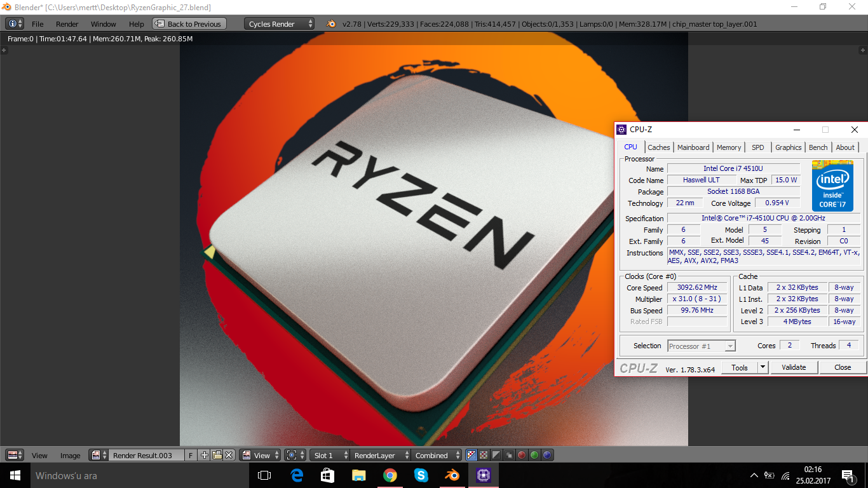868x488 pixels.
Task: Open the image editor View menu
Action: (x=39, y=456)
